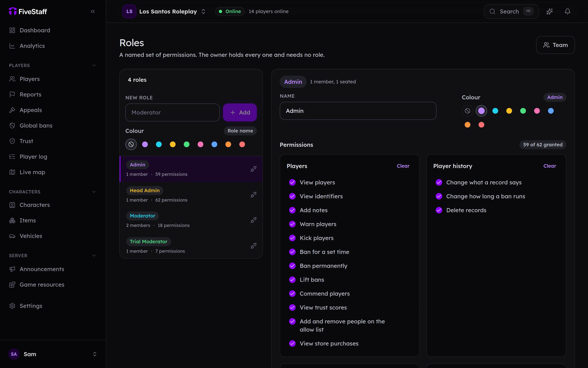The width and height of the screenshot is (588, 368).
Task: Toggle the Lift bans permission
Action: click(292, 280)
